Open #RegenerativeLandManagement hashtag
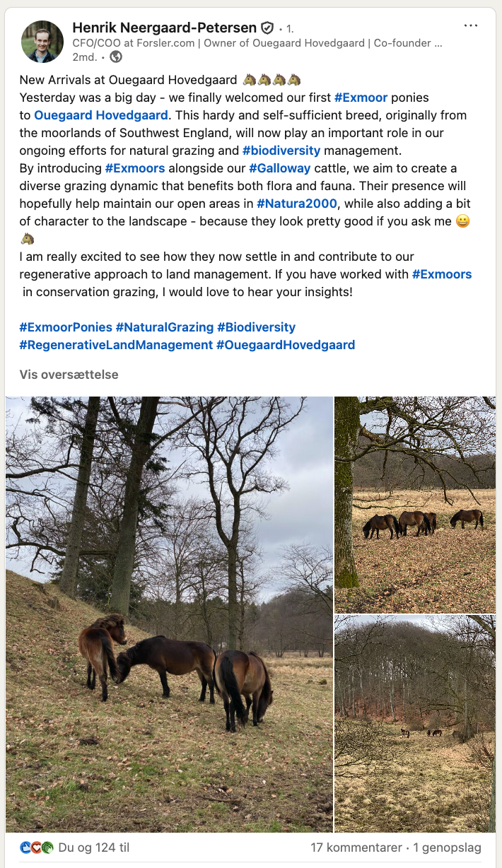The height and width of the screenshot is (868, 502). point(116,345)
